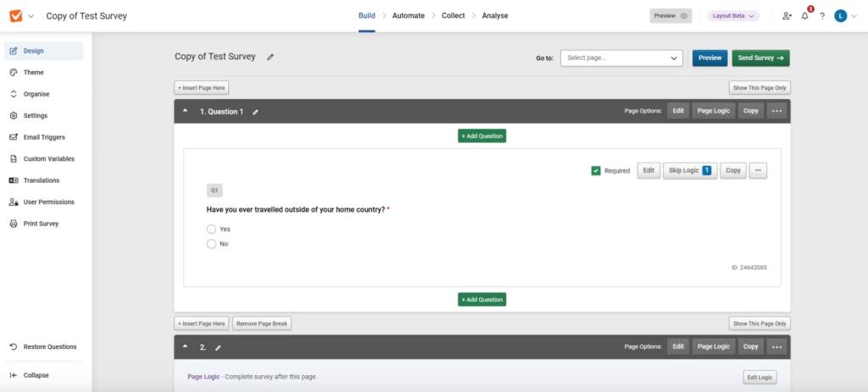The height and width of the screenshot is (392, 868).
Task: Click the Translations icon in sidebar
Action: (14, 180)
